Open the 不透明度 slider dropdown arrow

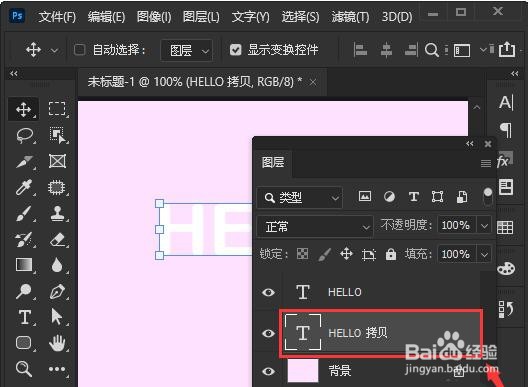(x=484, y=225)
